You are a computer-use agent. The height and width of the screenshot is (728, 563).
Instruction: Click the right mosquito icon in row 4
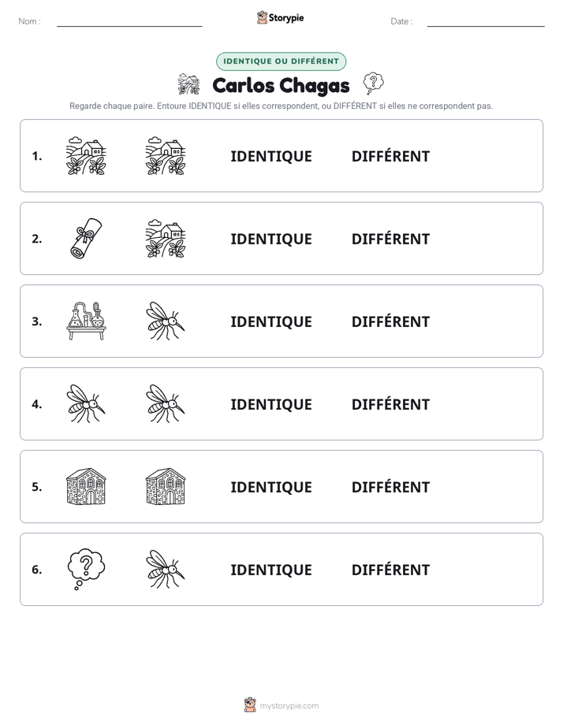(x=166, y=403)
